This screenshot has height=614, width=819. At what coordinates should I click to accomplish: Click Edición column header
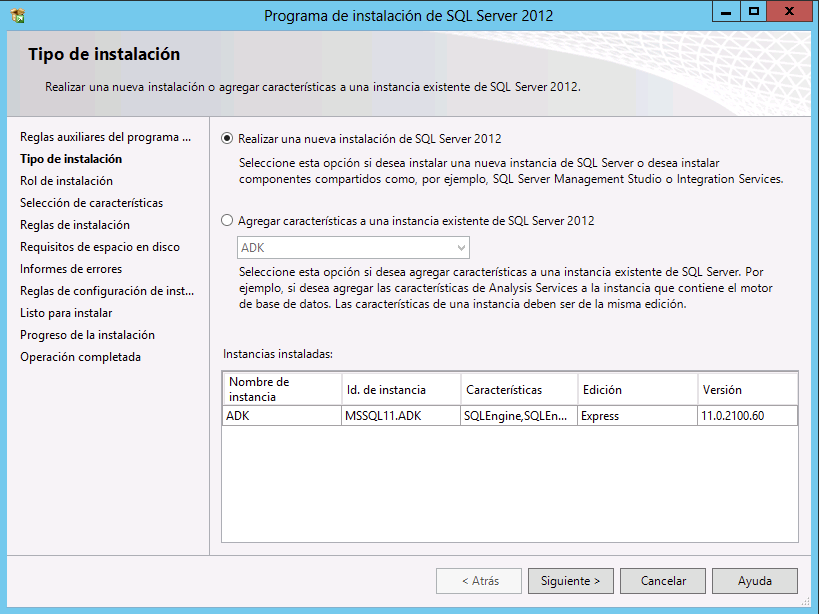coord(637,389)
